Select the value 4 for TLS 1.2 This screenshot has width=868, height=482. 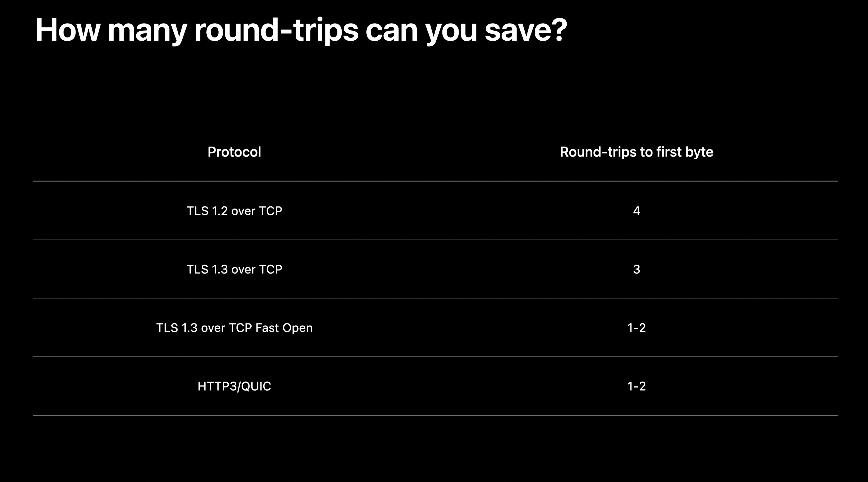point(636,211)
